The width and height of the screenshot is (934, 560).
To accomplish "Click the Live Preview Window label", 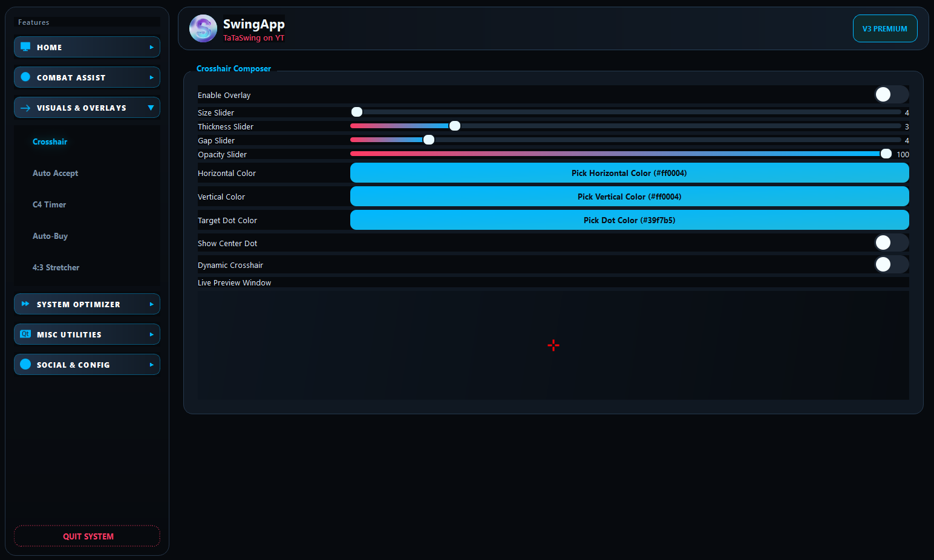I will (234, 282).
